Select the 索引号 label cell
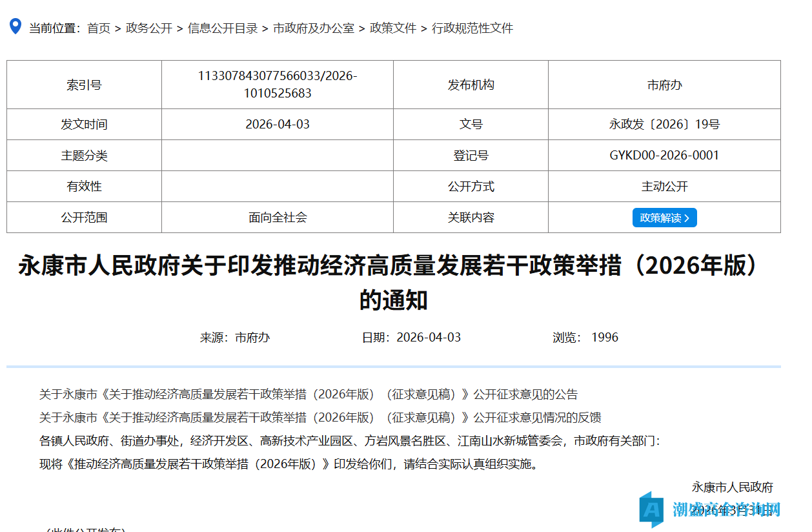The image size is (812, 532). click(84, 85)
